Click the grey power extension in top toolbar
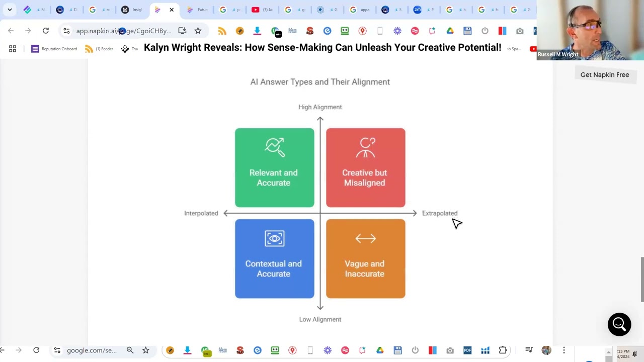Screen dimensions: 644x362 pyautogui.click(x=485, y=31)
